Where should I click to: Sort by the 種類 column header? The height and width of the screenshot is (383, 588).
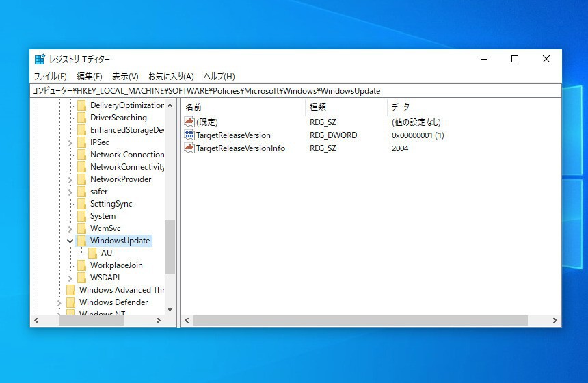point(346,107)
